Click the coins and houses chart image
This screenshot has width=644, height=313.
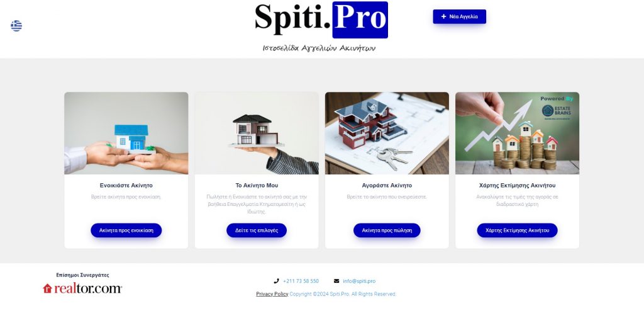click(x=517, y=134)
